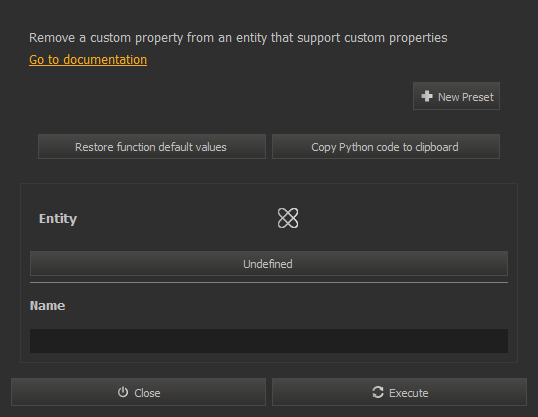This screenshot has height=417, width=538.
Task: Click the circular arrows icon beside Execute
Action: 378,392
